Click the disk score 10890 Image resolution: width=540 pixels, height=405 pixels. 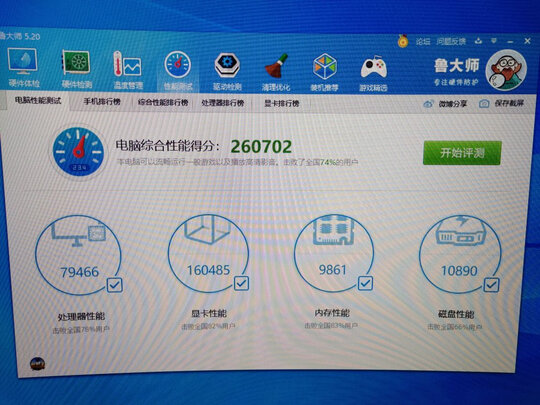(x=459, y=271)
